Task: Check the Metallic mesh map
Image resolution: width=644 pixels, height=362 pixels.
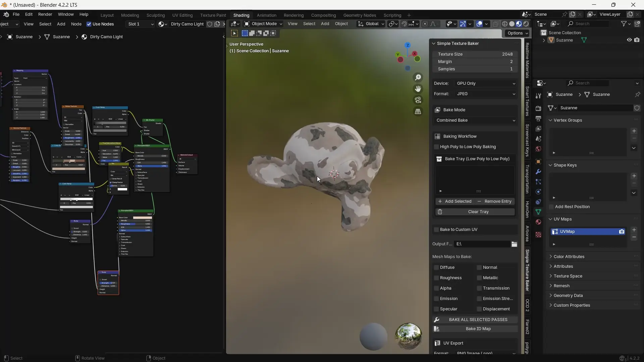Action: (479, 278)
